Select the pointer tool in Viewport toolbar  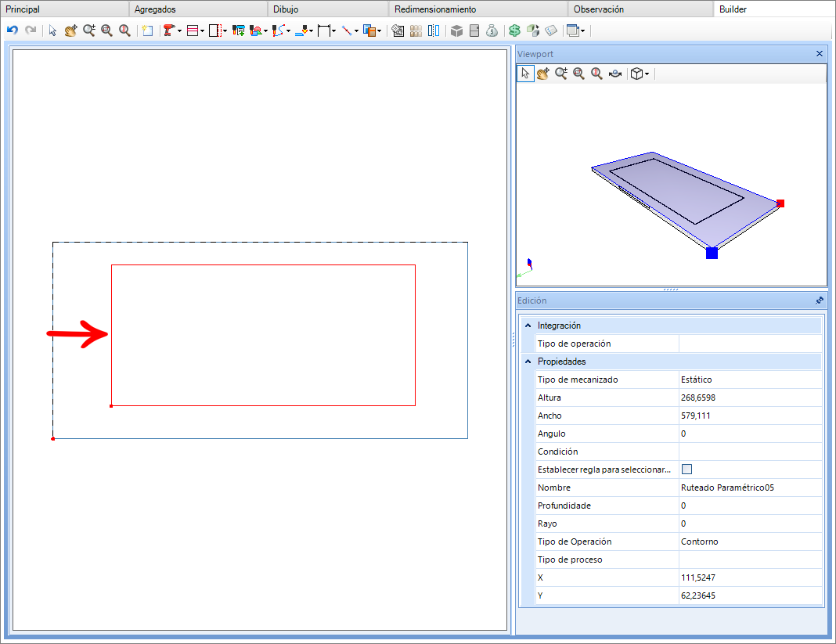(x=525, y=74)
